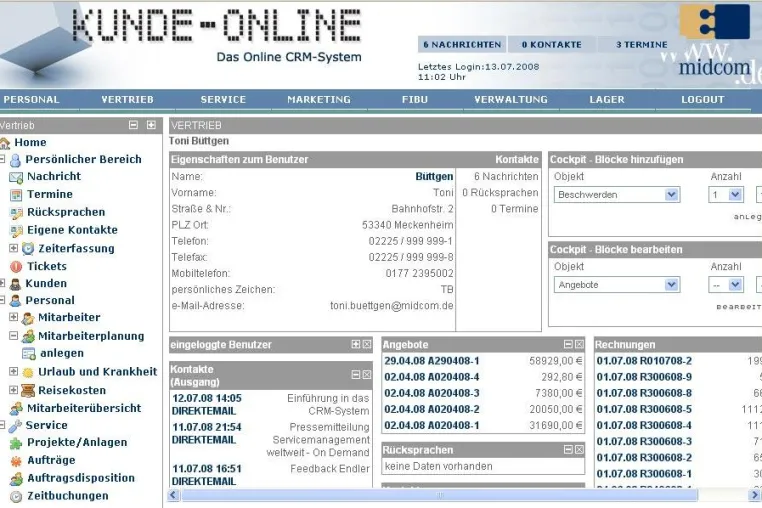Viewport: 762px width, 508px height.
Task: Collapse the Mitarbeiterplanung tree node
Action: pos(14,336)
